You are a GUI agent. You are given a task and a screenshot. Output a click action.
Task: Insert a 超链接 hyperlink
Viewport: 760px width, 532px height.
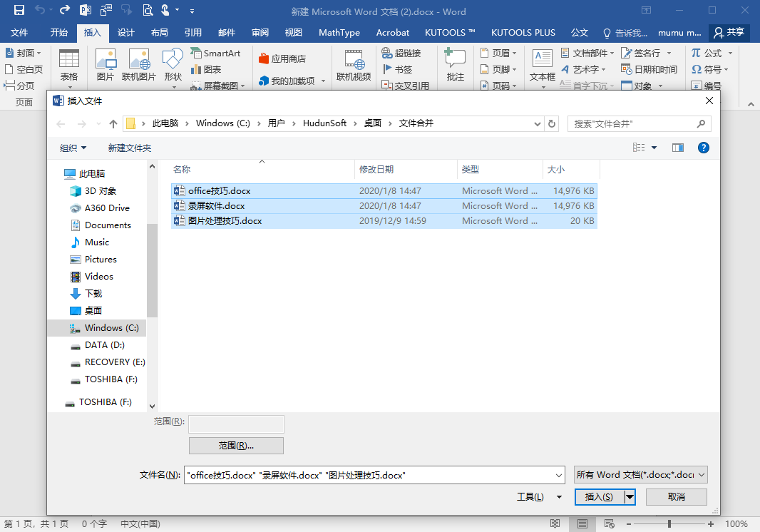coord(401,53)
